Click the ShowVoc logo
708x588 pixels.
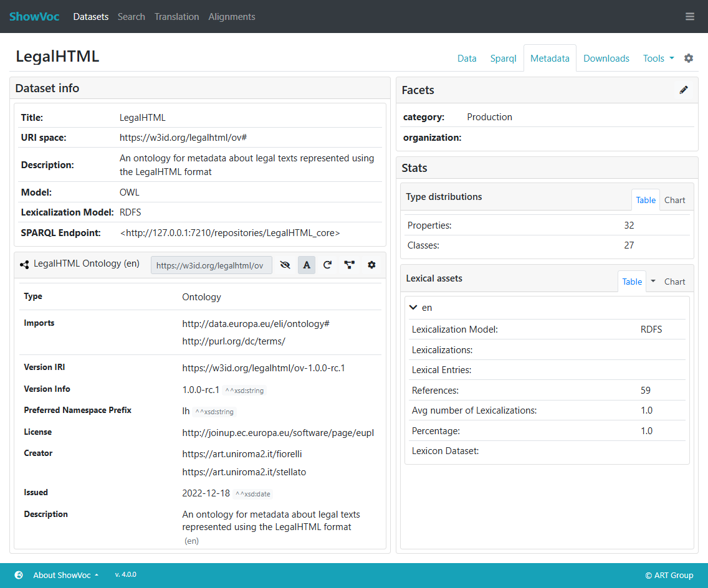(34, 17)
